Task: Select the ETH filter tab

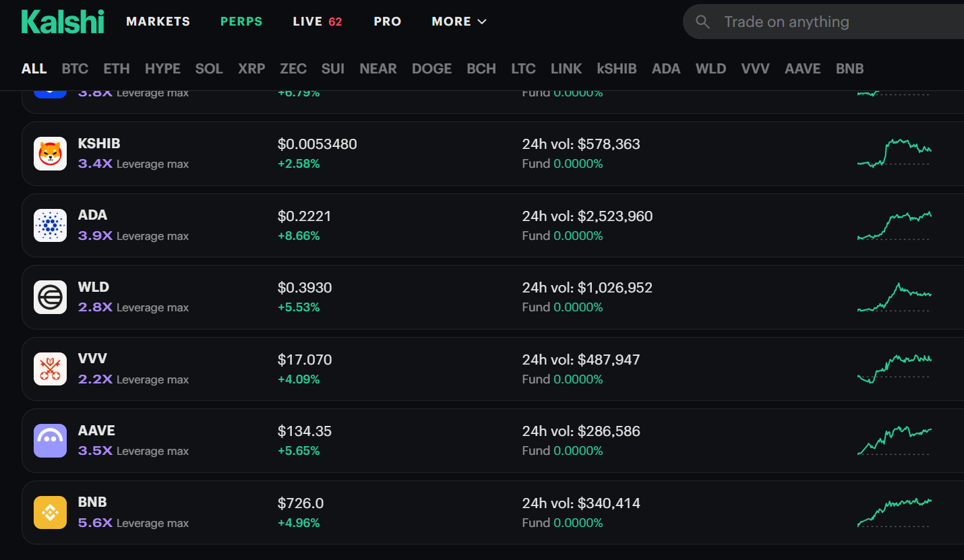Action: pos(117,69)
